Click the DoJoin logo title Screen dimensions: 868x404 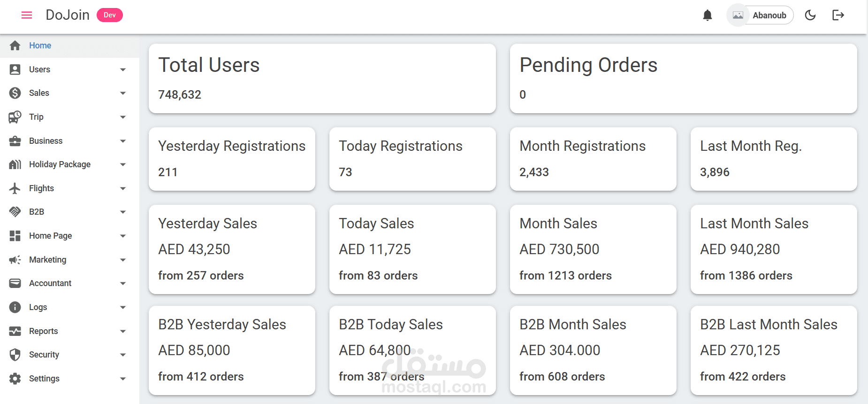68,15
